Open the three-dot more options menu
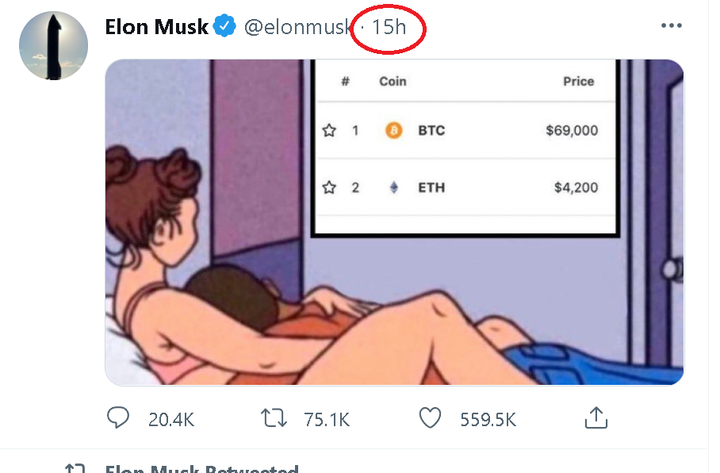 coord(671,27)
